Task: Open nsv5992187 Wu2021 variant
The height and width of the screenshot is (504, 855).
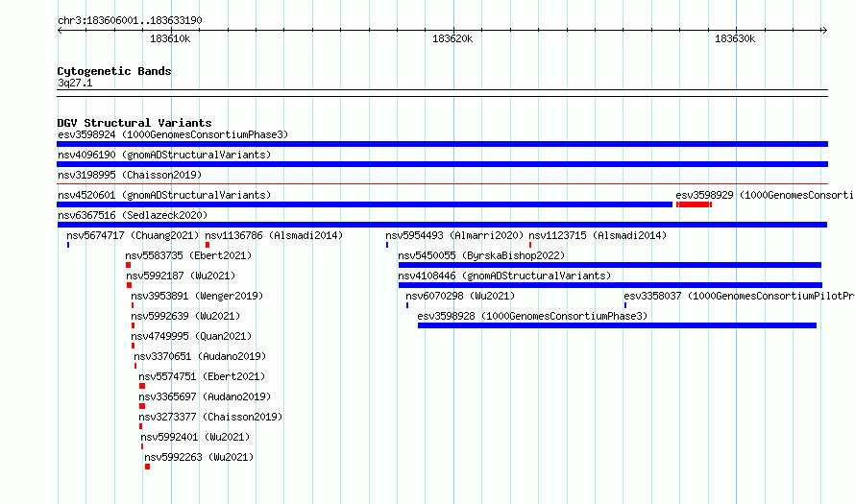Action: pos(181,276)
